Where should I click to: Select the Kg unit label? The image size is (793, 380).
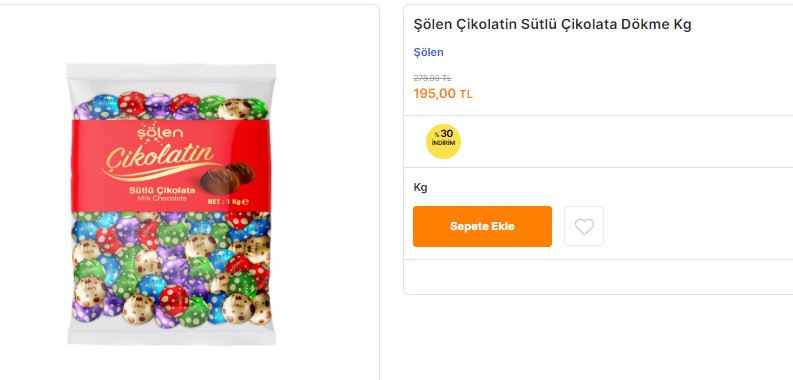[420, 188]
